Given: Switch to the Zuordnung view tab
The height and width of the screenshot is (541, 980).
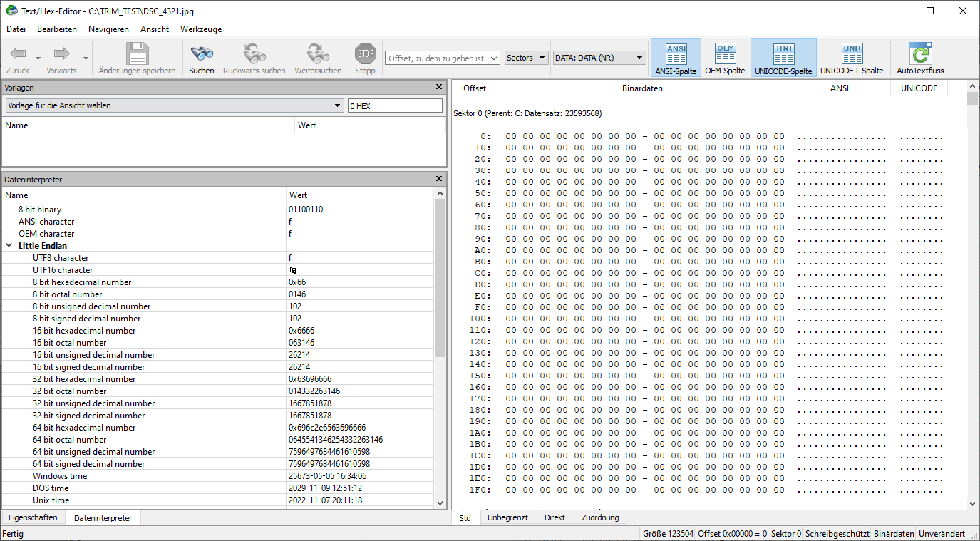Looking at the screenshot, I should click(x=600, y=517).
